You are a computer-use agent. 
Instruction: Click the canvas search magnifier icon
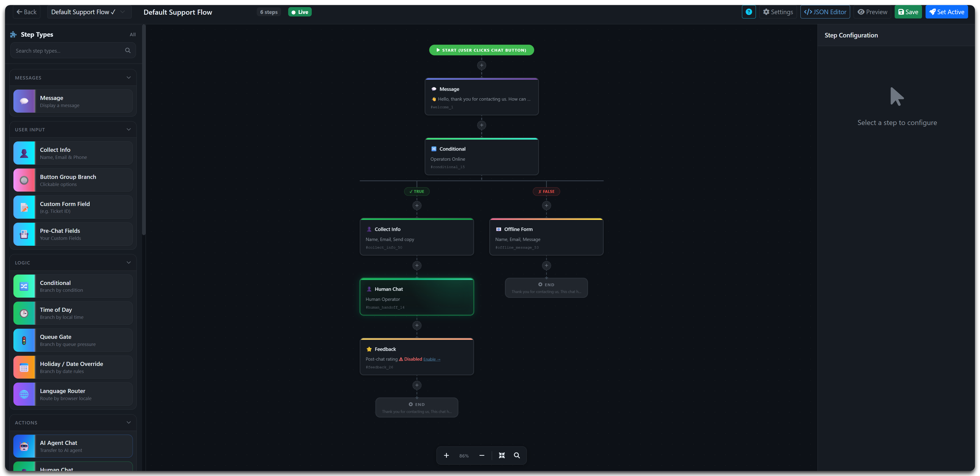click(x=517, y=456)
